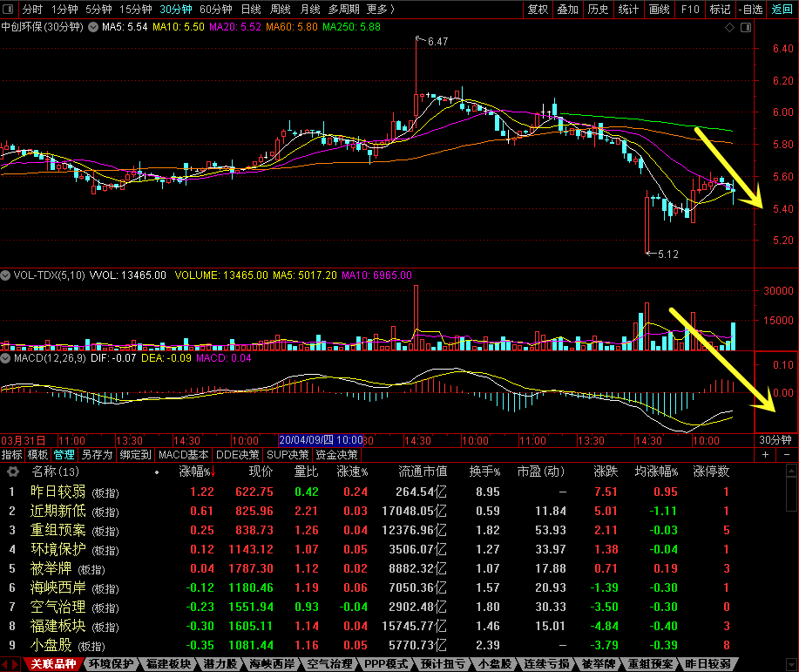Switch to 周线 weekly chart
This screenshot has height=672, width=799.
(281, 10)
